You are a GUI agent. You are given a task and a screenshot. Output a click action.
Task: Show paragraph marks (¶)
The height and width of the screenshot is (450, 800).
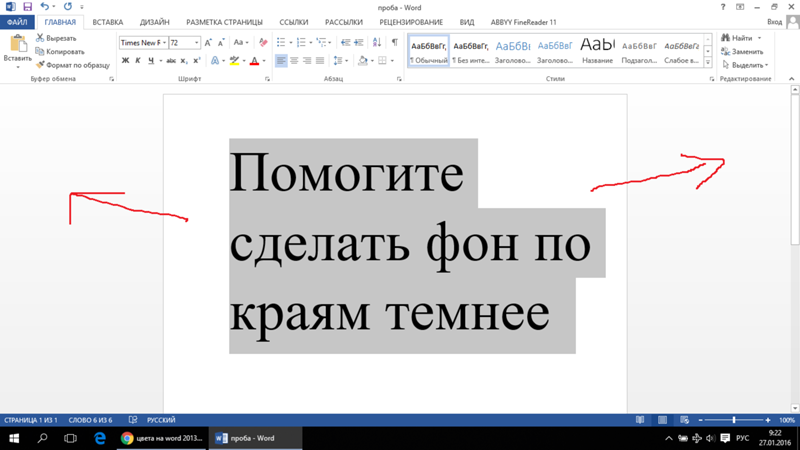394,42
